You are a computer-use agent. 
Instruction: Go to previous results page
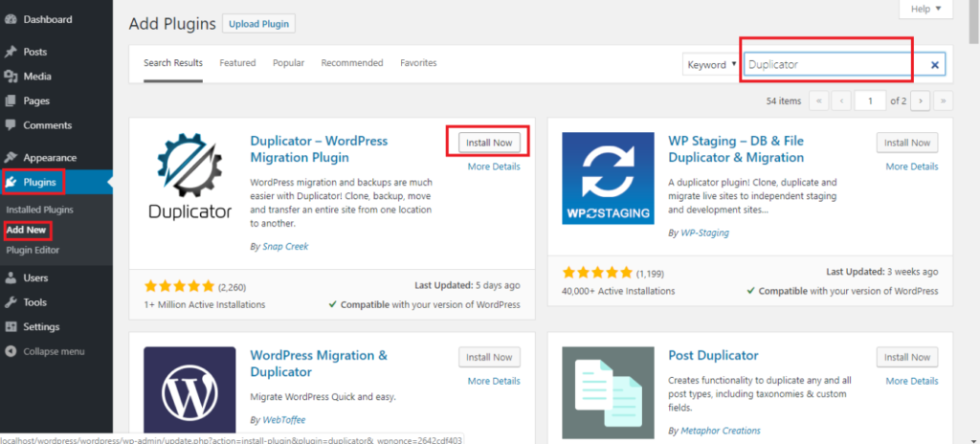[x=841, y=100]
